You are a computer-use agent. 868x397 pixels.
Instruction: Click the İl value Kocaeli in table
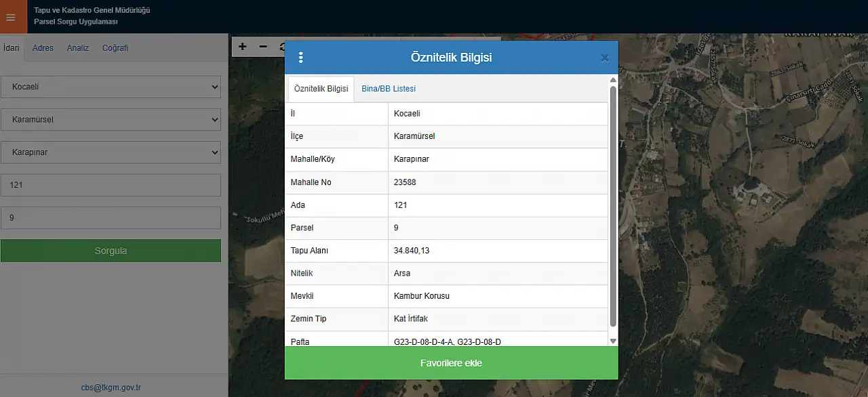click(407, 114)
